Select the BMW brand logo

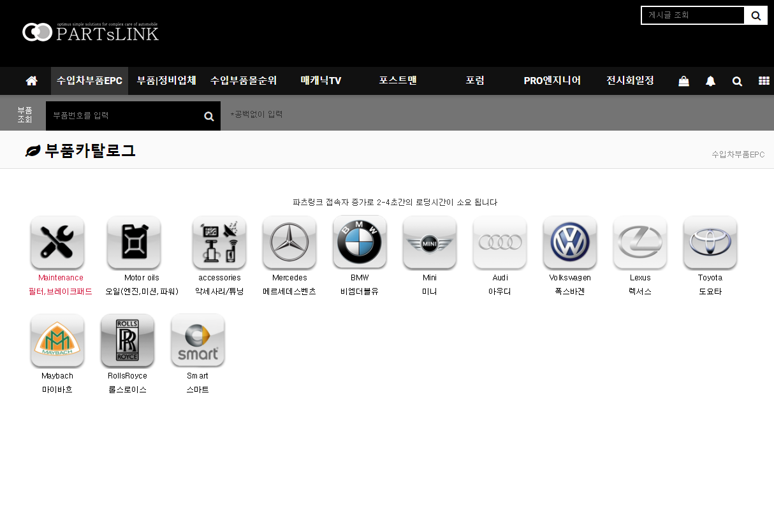360,243
